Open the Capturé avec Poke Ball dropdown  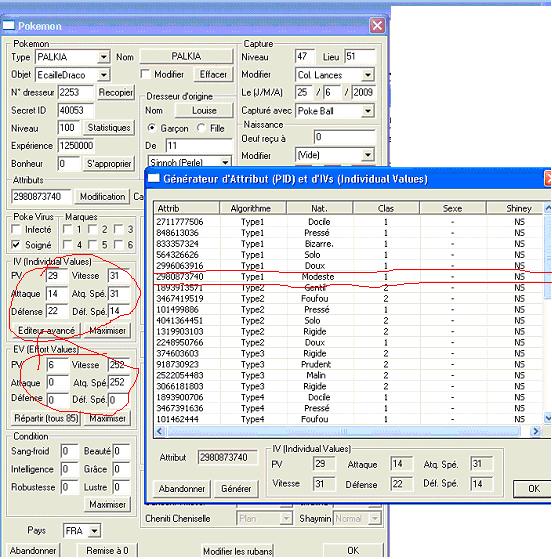[x=367, y=111]
